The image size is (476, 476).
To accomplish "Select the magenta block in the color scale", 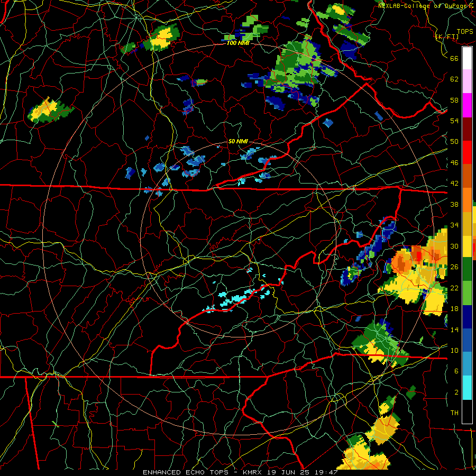I will (x=467, y=105).
